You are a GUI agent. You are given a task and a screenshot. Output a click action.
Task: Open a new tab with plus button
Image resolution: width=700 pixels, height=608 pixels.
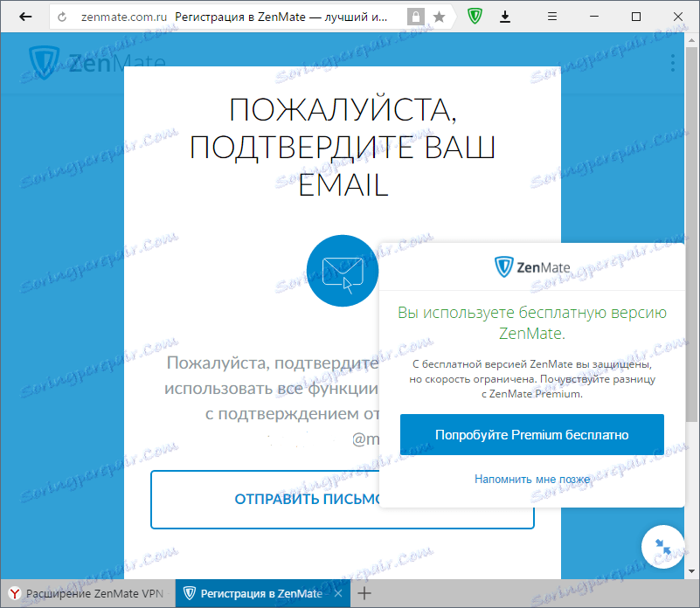coord(364,593)
